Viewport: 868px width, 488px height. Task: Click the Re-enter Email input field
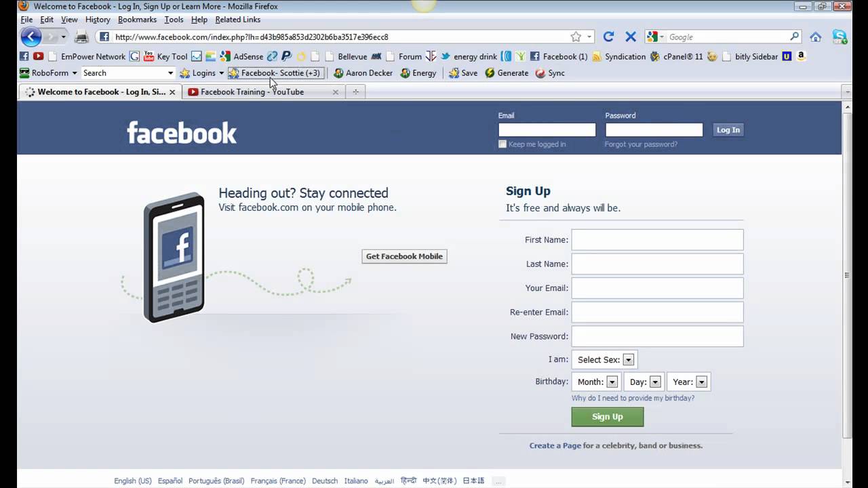pyautogui.click(x=657, y=312)
